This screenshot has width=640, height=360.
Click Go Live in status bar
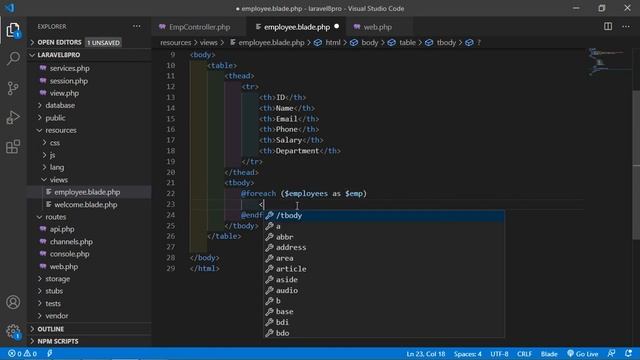click(x=583, y=353)
